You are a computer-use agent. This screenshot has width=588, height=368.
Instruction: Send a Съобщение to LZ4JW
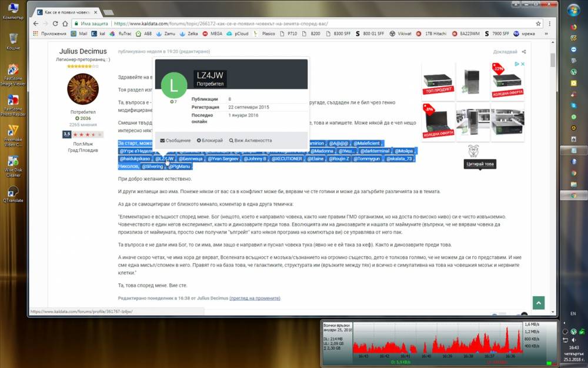click(175, 141)
